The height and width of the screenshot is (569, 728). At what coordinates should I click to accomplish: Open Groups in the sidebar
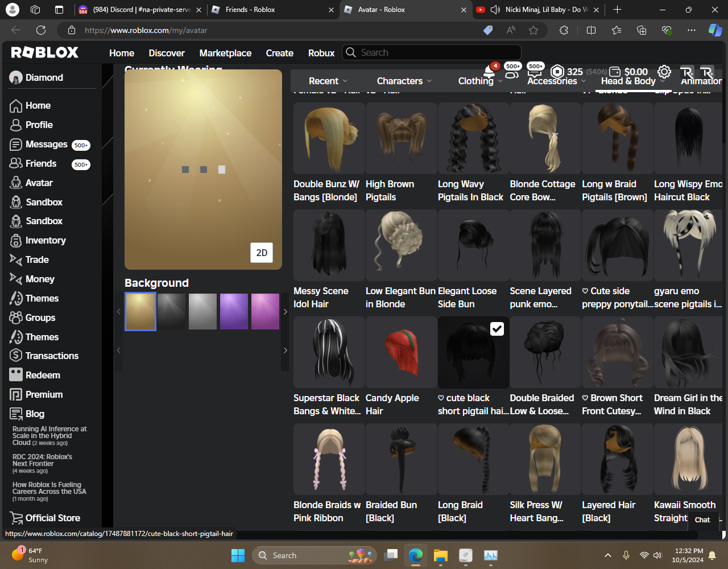point(32,318)
